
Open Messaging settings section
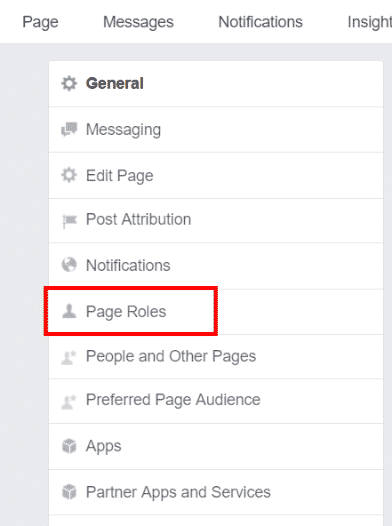(216, 130)
